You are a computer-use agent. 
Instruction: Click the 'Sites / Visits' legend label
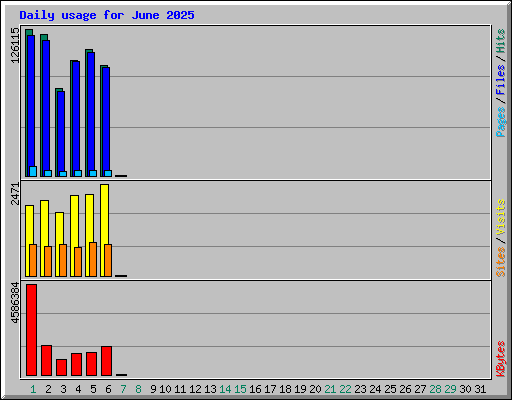tap(500, 238)
